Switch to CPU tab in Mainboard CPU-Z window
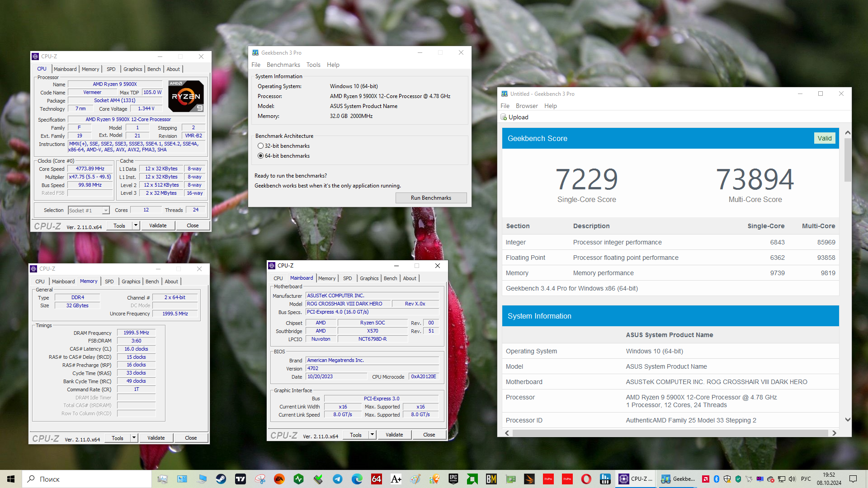This screenshot has height=488, width=868. click(x=278, y=278)
